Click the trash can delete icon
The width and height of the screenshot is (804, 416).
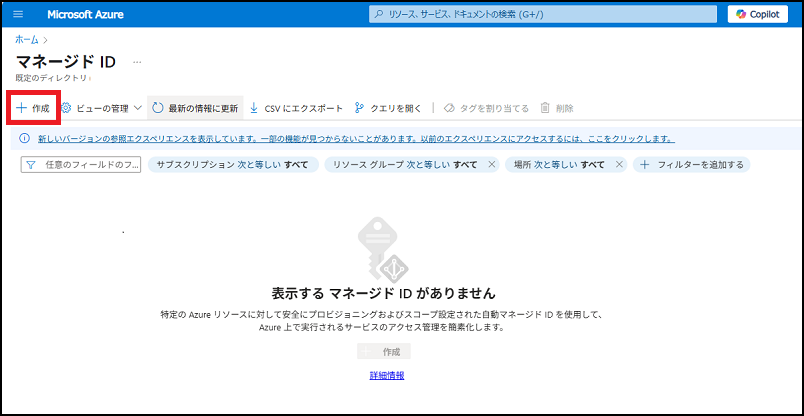[545, 108]
